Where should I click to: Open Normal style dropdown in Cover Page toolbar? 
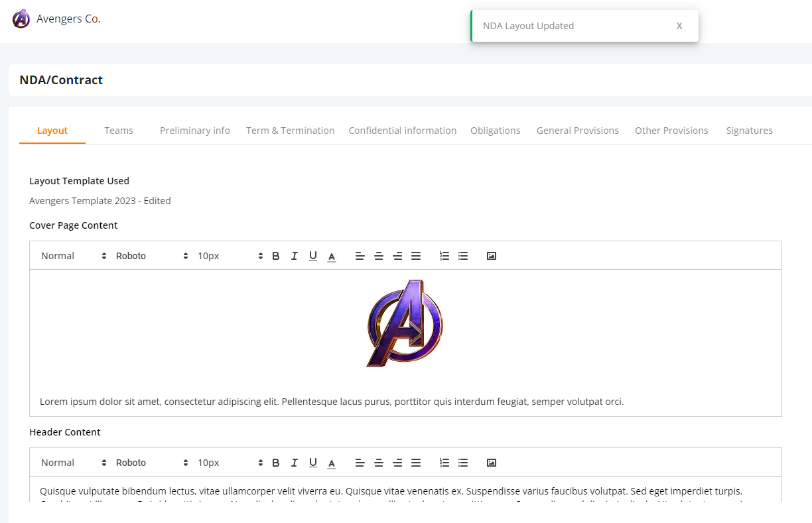[74, 256]
